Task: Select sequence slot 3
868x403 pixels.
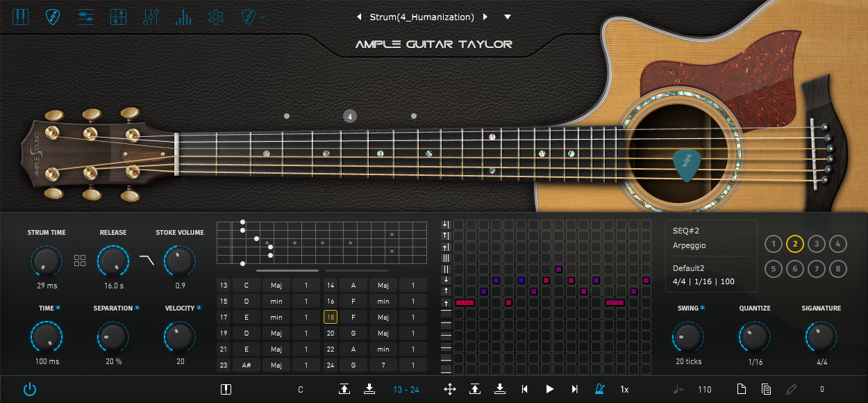Action: coord(817,244)
